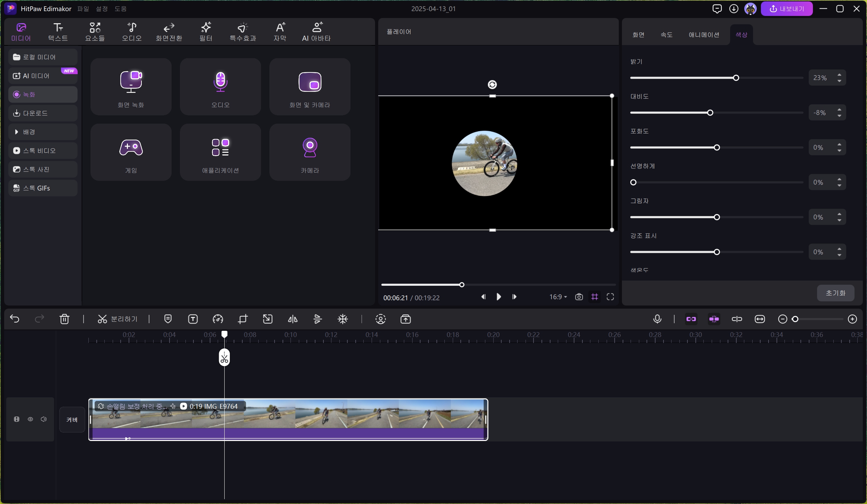This screenshot has height=504, width=867.
Task: Click the 대비도 contrast slider handle
Action: [x=710, y=113]
